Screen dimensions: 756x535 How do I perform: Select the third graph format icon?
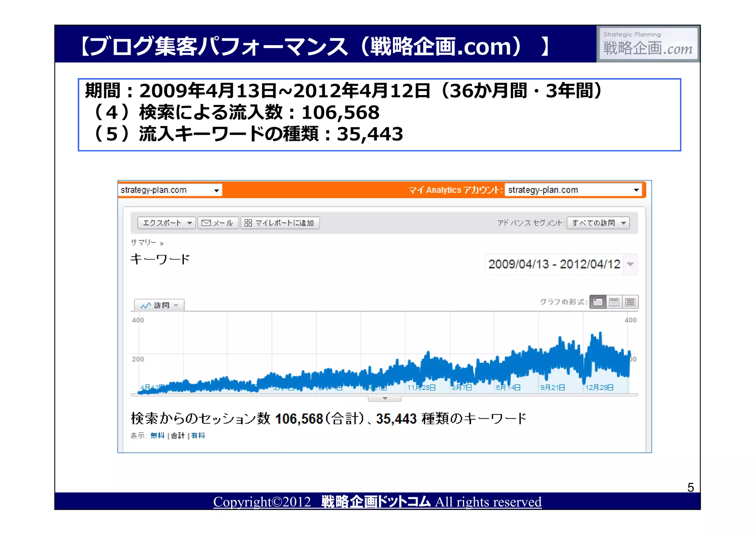(x=630, y=302)
